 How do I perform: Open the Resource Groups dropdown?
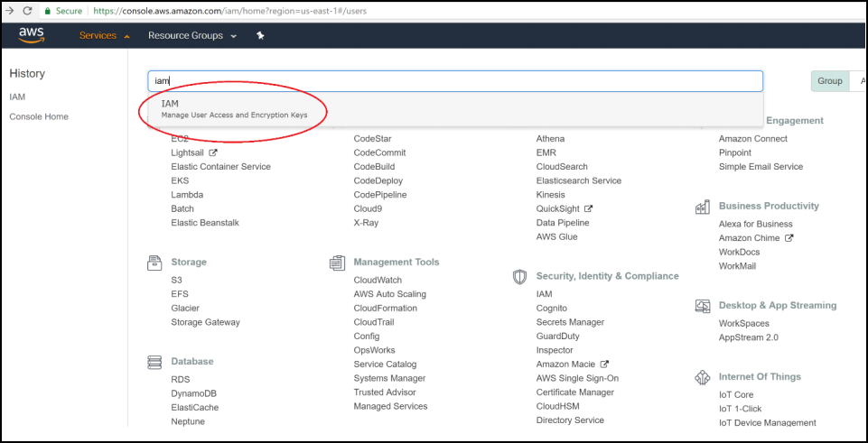[192, 35]
